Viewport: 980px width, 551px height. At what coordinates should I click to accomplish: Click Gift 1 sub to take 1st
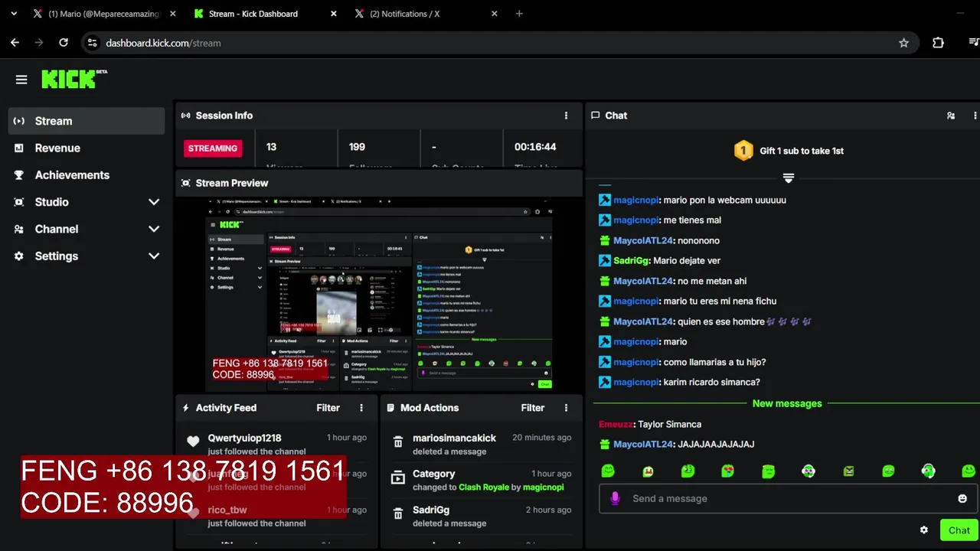click(x=802, y=151)
